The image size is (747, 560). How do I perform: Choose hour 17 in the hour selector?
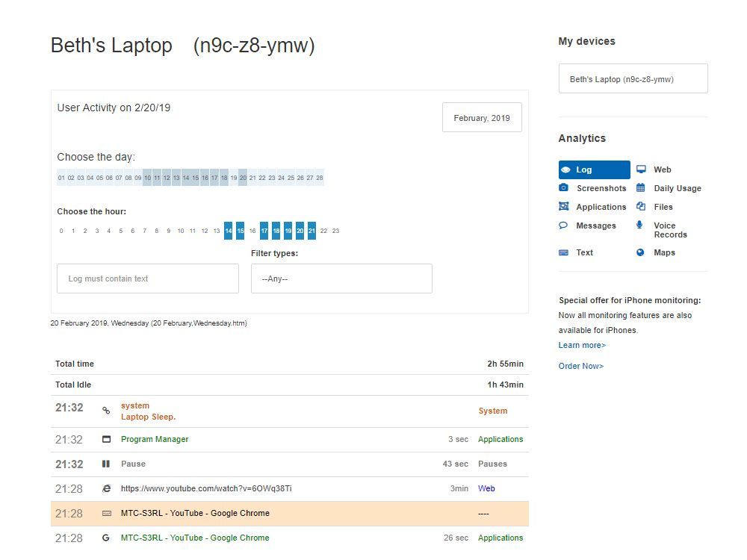264,231
